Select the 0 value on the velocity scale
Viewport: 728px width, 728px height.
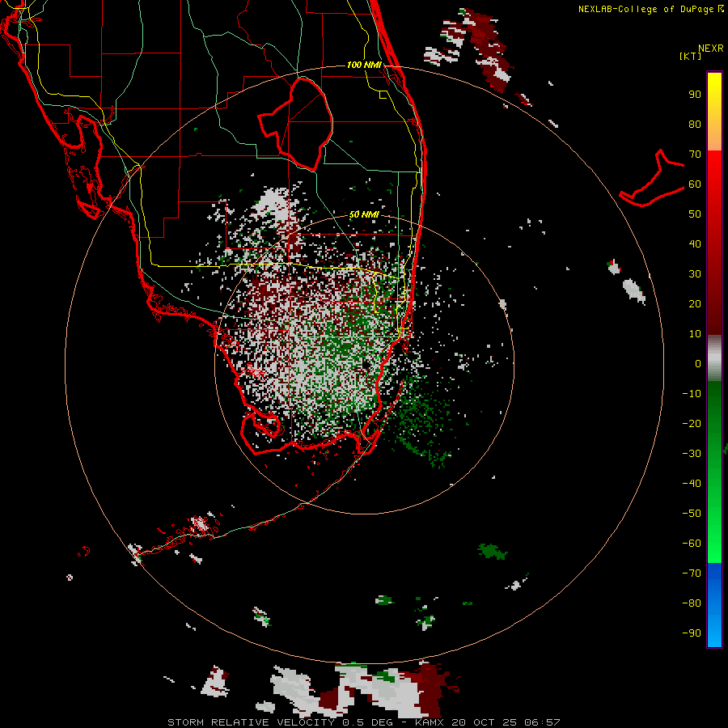pyautogui.click(x=698, y=364)
